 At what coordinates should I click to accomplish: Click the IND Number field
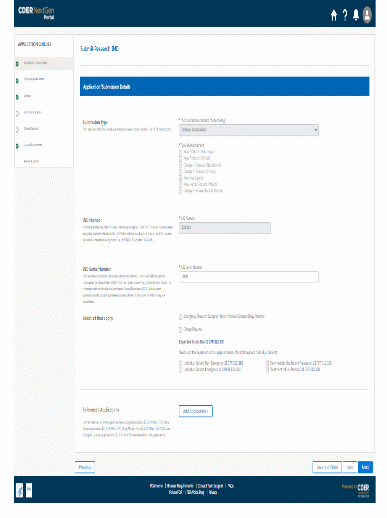225,228
